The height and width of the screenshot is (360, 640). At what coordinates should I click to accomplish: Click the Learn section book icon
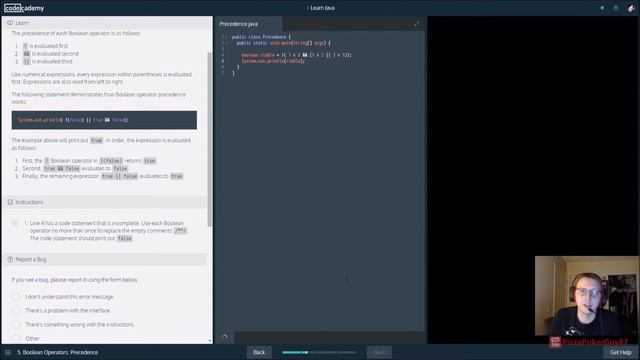(10, 23)
